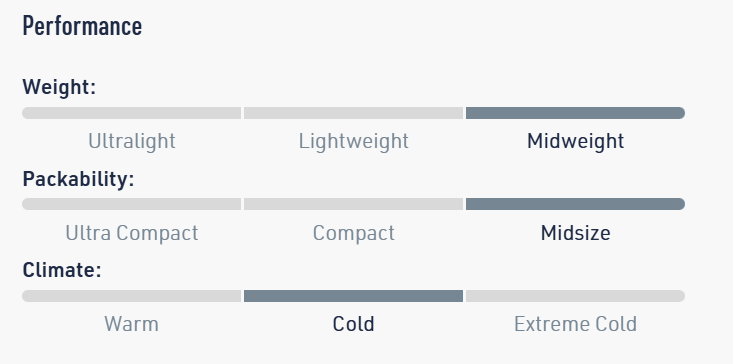Select the Ultra Compact bar segment

click(131, 204)
